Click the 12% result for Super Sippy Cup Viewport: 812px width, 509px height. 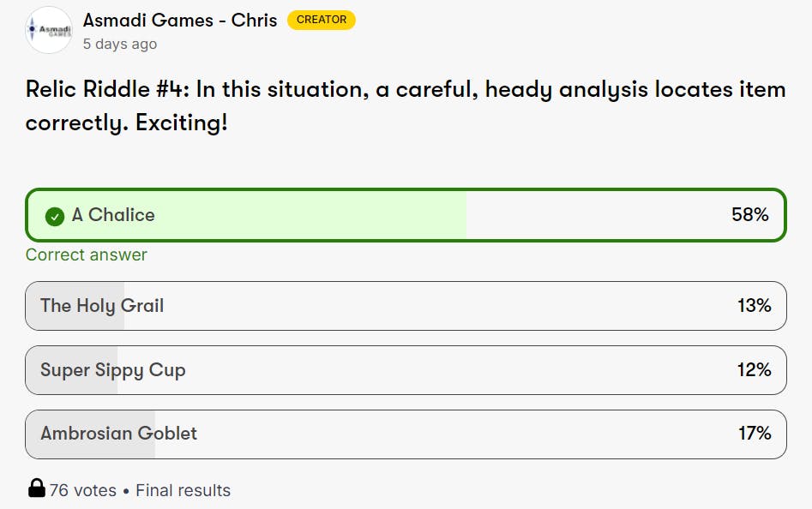click(x=754, y=370)
